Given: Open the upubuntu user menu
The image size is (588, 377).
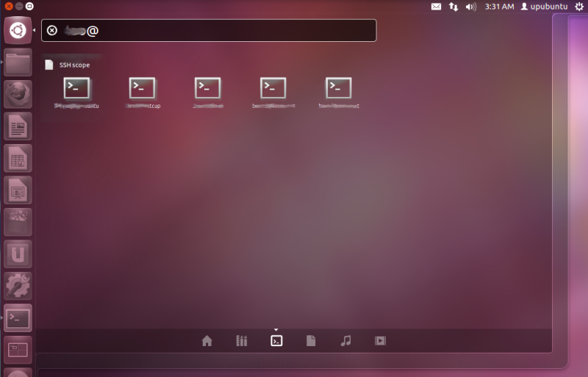Looking at the screenshot, I should coord(544,7).
